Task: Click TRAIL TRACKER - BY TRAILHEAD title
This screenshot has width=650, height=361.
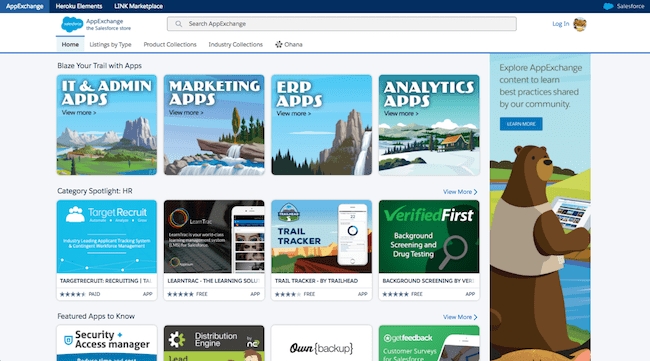Action: tap(316, 281)
